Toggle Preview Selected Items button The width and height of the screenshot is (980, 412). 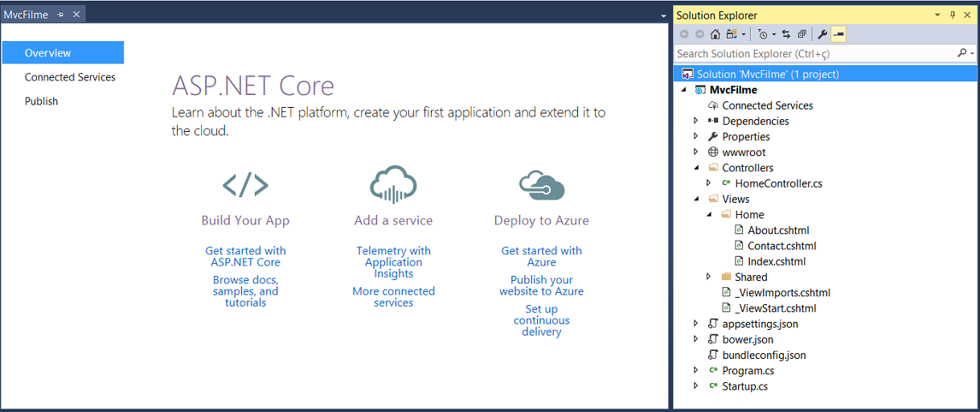pyautogui.click(x=839, y=35)
